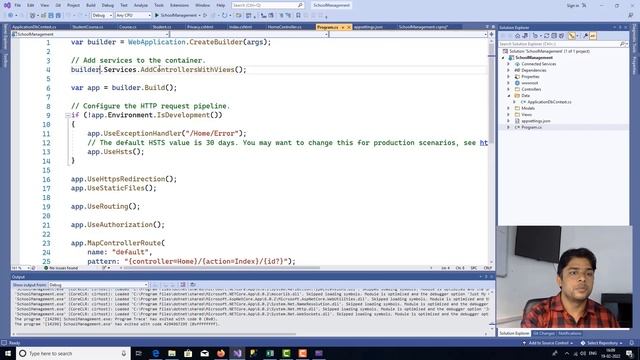Expand the Controllers folder arrow
This screenshot has height=360, width=640.
(509, 89)
